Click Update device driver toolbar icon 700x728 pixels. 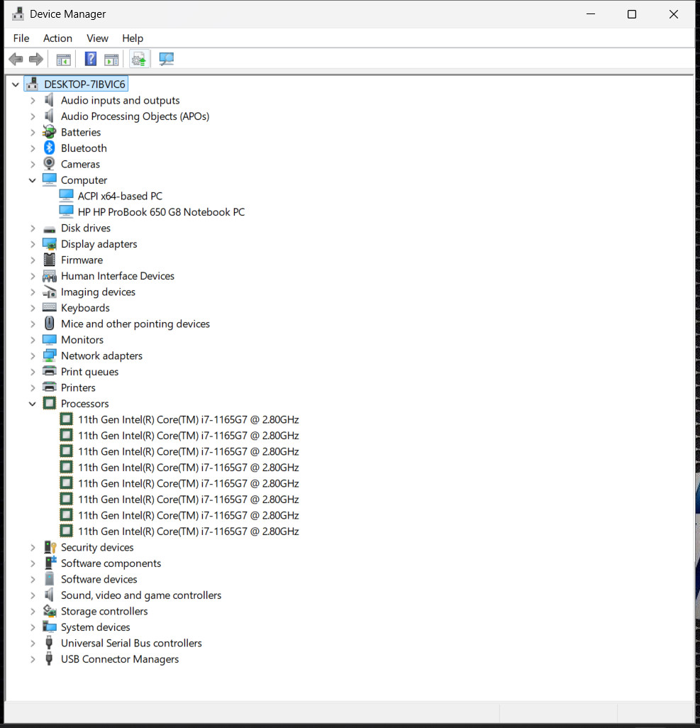tap(139, 59)
